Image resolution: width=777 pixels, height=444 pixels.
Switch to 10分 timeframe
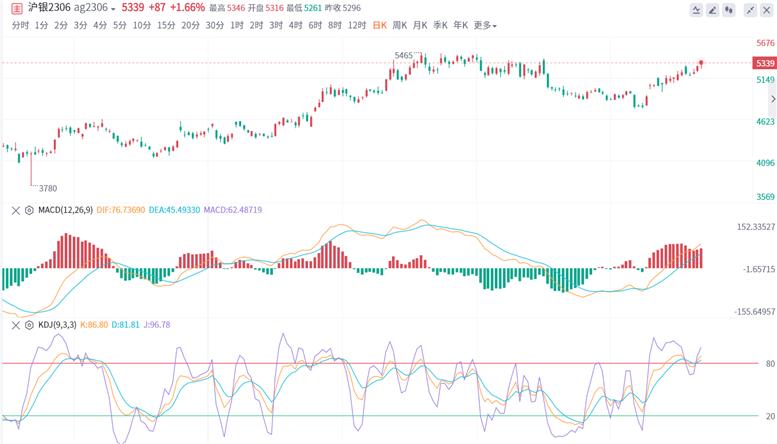click(x=141, y=25)
